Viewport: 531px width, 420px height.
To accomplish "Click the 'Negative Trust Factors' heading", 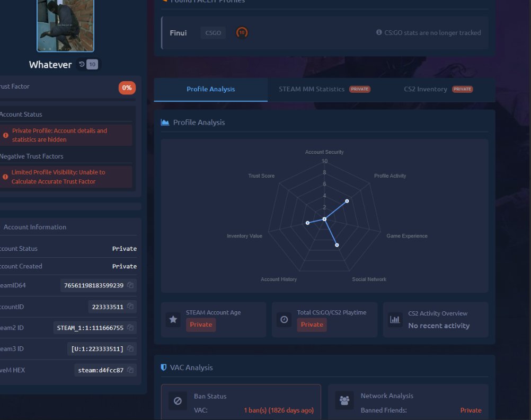I will coord(31,156).
